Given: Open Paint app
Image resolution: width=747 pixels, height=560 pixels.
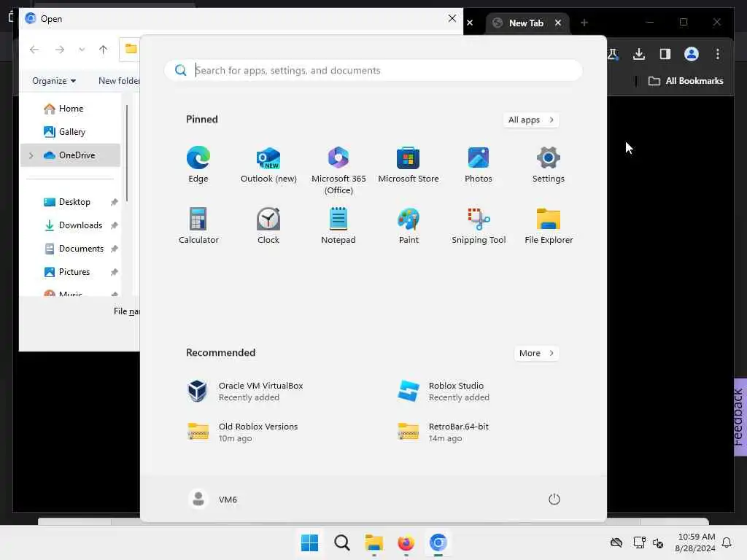Looking at the screenshot, I should [x=409, y=226].
